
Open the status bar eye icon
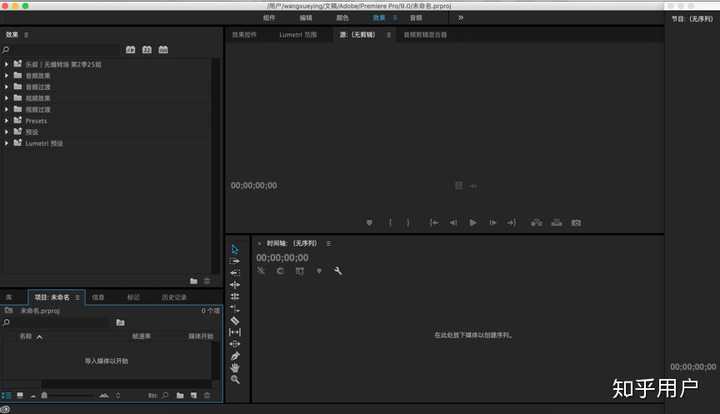coord(5,409)
